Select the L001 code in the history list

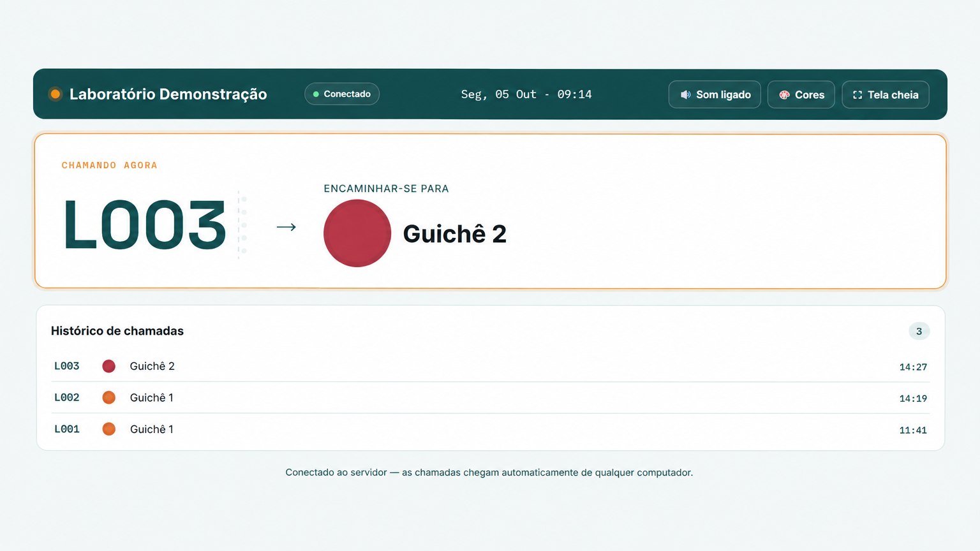click(67, 429)
